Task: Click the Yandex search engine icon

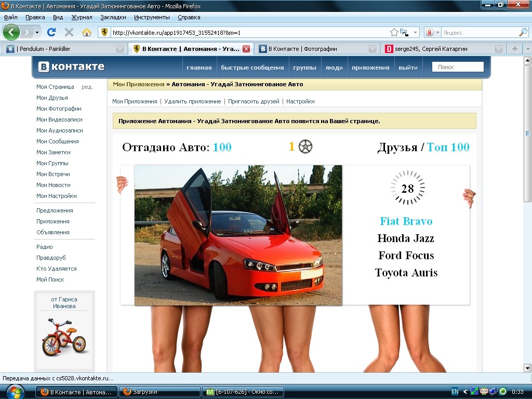Action: tap(429, 33)
